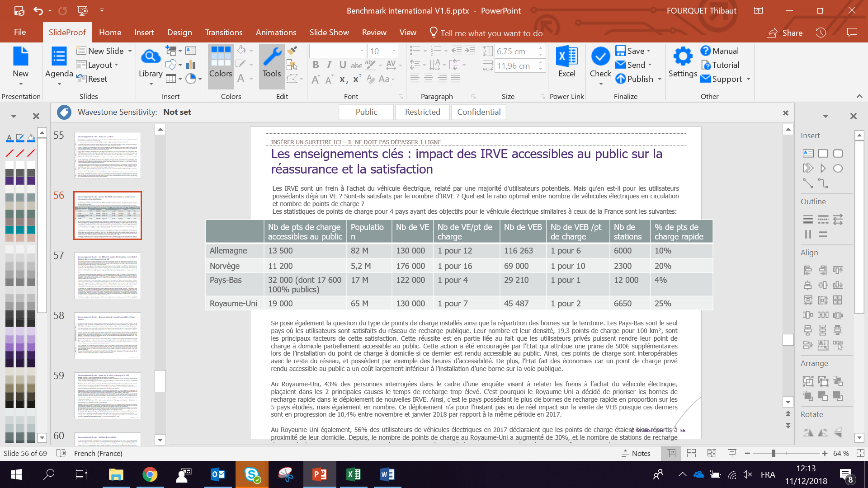Viewport: 868px width, 488px height.
Task: Open the Manual help
Action: point(720,51)
